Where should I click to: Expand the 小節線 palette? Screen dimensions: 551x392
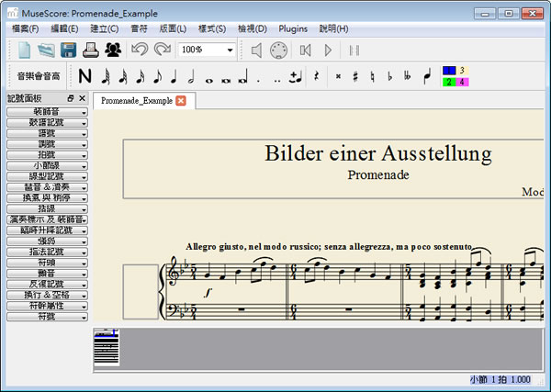tap(47, 165)
